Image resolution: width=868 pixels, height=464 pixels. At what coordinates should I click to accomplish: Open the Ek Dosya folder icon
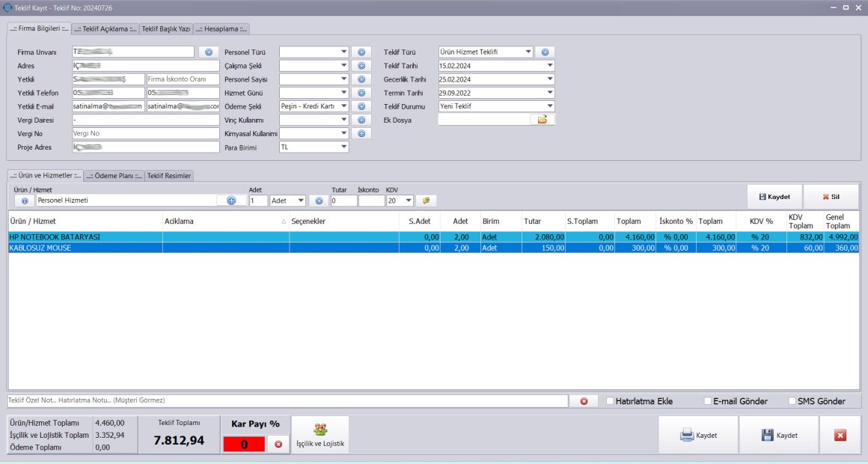click(542, 119)
